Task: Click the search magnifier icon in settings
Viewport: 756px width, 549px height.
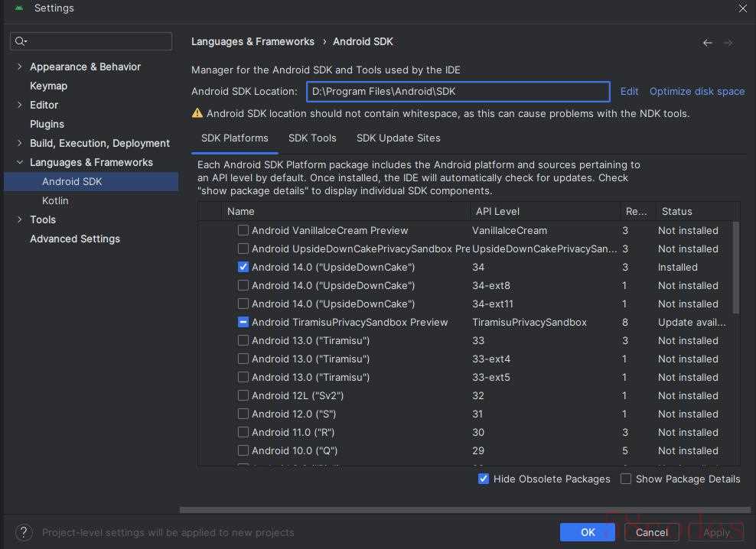Action: [20, 41]
